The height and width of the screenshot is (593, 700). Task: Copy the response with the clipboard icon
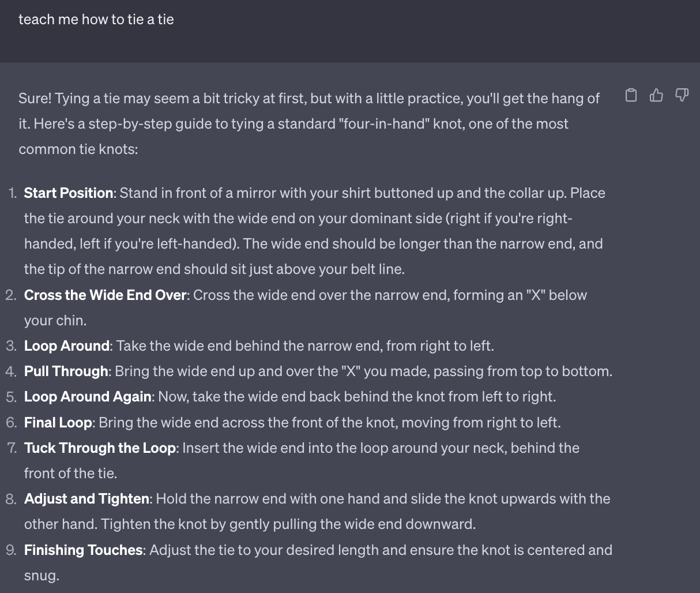point(631,95)
